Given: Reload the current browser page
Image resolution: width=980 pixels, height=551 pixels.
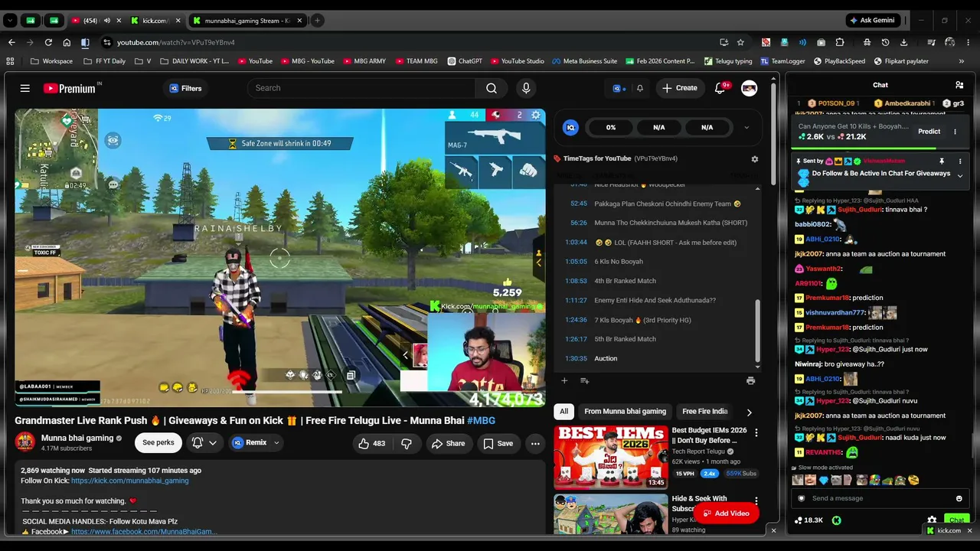Looking at the screenshot, I should pyautogui.click(x=48, y=43).
